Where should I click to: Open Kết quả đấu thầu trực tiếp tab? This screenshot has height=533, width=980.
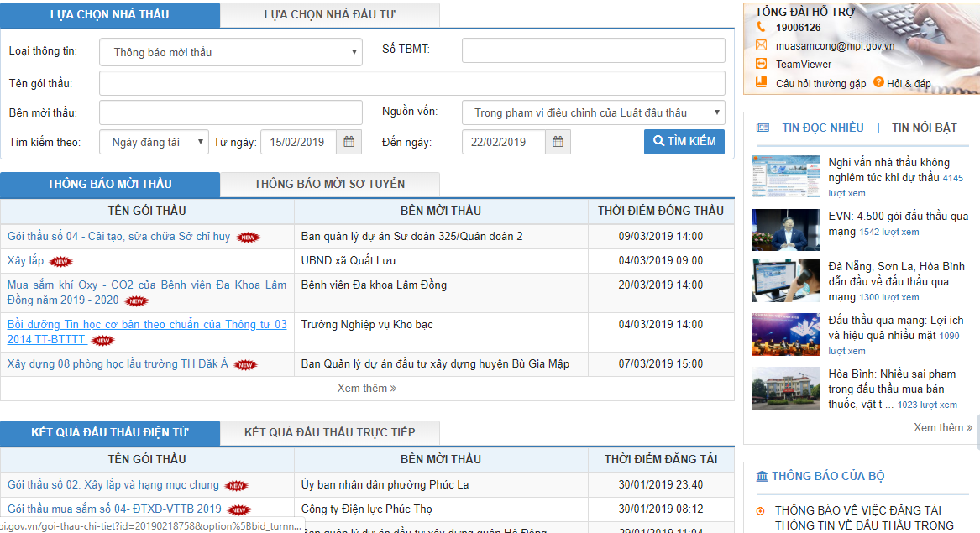tap(329, 432)
